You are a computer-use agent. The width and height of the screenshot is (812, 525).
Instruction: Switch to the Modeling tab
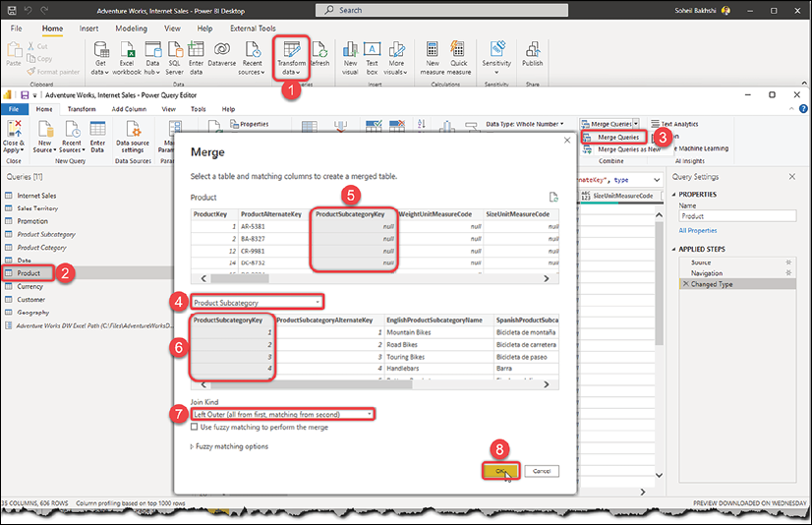coord(131,29)
